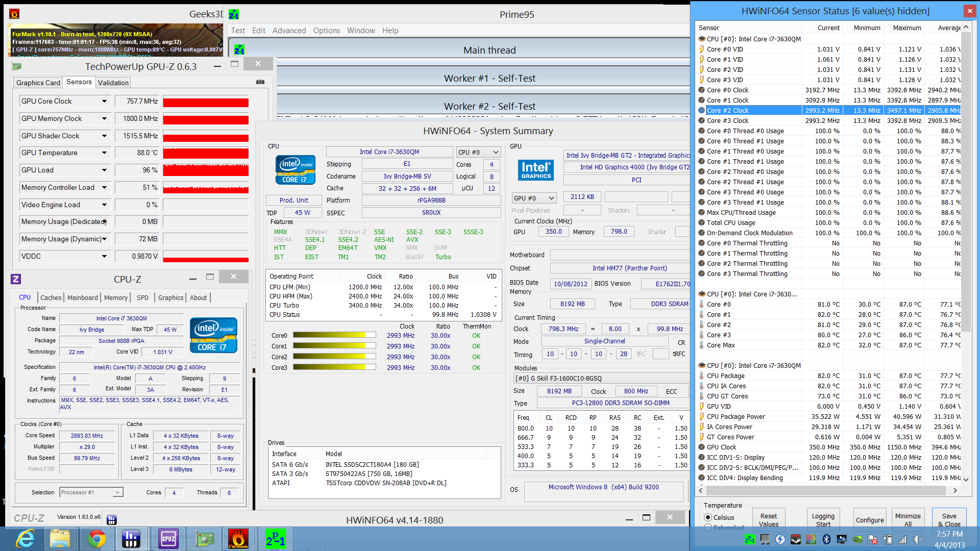Open the Options menu in Prime95
Viewport: 980px width, 551px height.
tap(327, 31)
